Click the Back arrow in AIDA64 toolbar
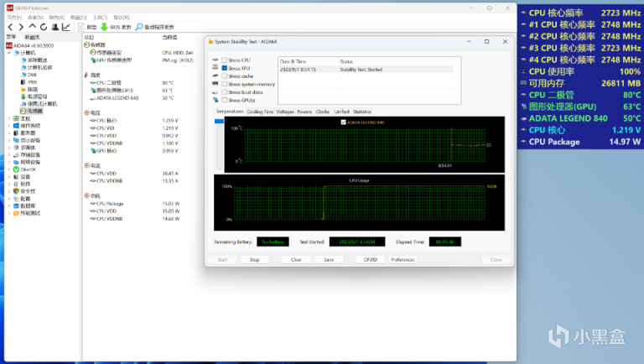 click(x=10, y=27)
